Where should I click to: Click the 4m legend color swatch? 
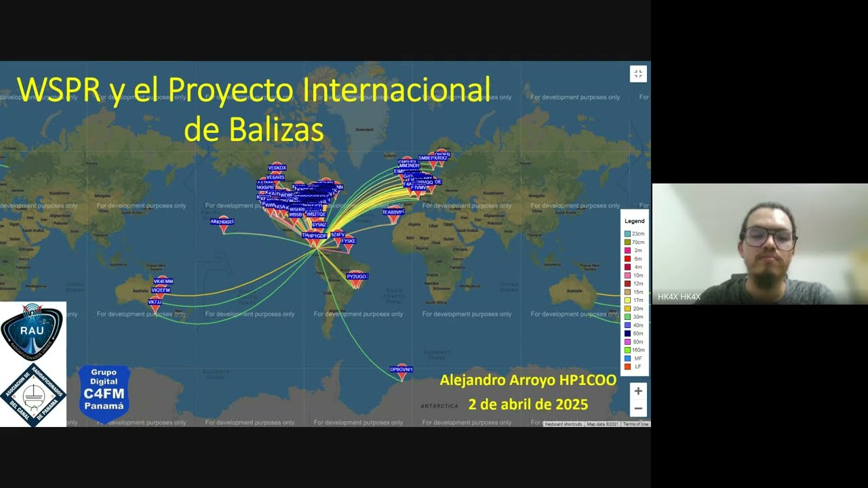[x=628, y=267]
